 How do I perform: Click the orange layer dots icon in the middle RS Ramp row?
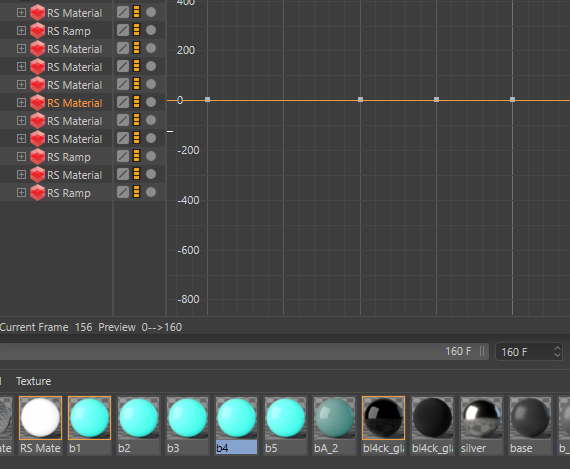[x=137, y=156]
